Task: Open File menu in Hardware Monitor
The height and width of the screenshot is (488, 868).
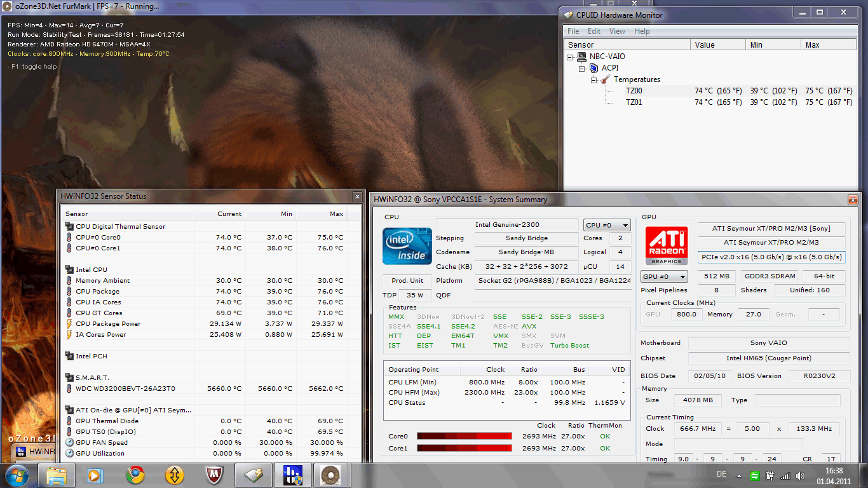Action: tap(573, 31)
